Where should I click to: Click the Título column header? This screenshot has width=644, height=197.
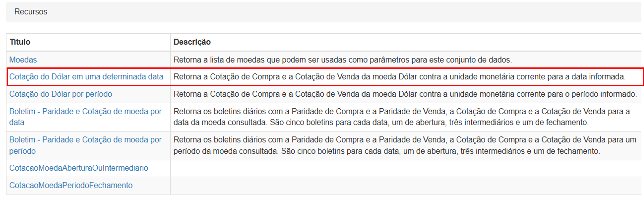(x=20, y=42)
